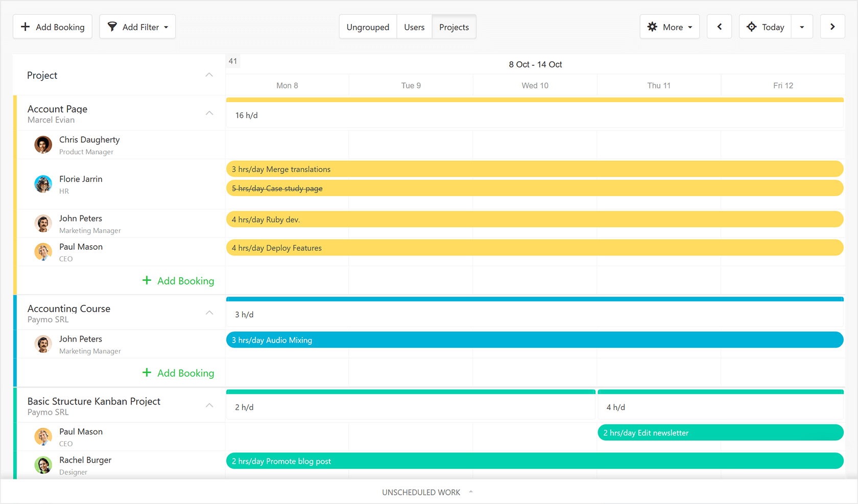Image resolution: width=858 pixels, height=504 pixels.
Task: Click the locate icon inside the Today button
Action: [751, 27]
